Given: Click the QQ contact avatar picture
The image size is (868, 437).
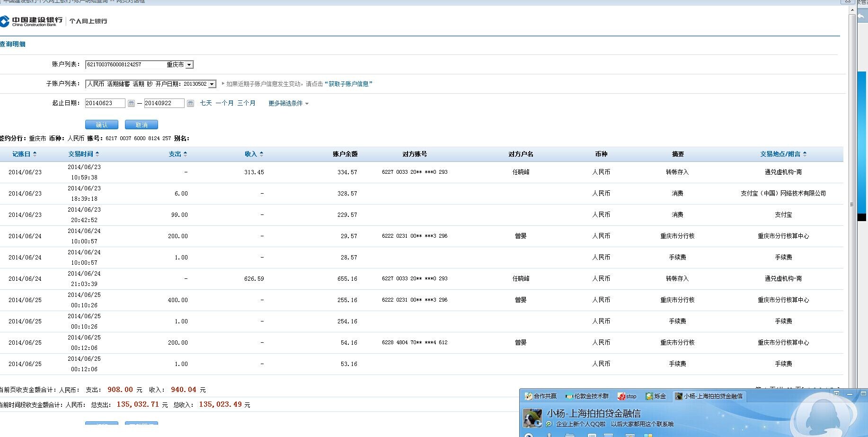Looking at the screenshot, I should 532,418.
